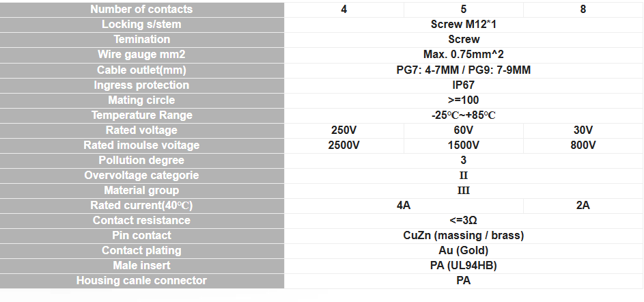The width and height of the screenshot is (644, 302).
Task: Select the "Max. 0.75mm^2" wire gauge cell
Action: [463, 55]
